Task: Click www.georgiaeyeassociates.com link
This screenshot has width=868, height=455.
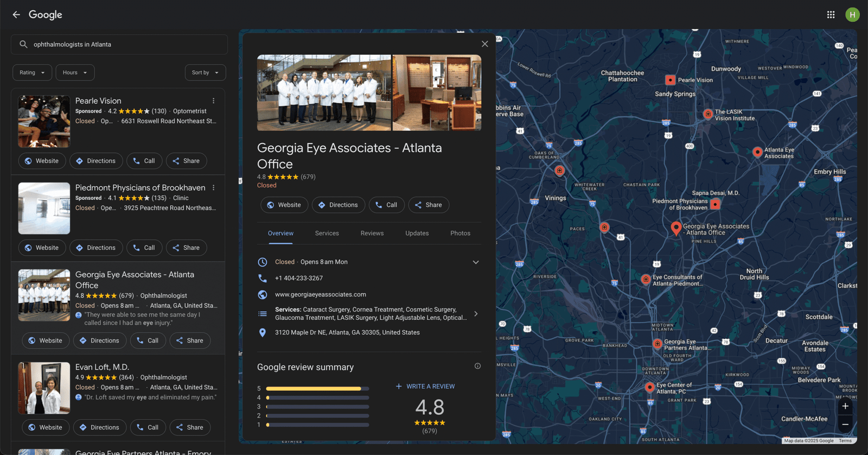Action: [x=321, y=294]
